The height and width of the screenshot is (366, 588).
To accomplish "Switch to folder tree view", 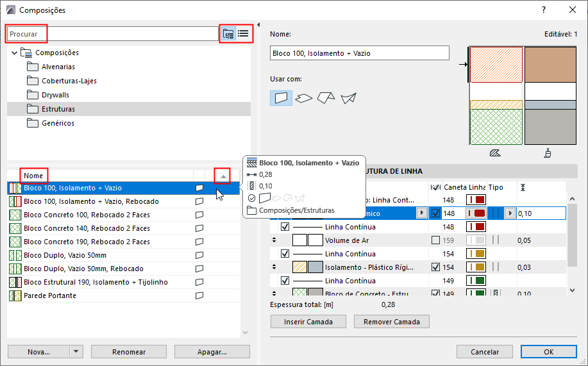I will pyautogui.click(x=228, y=34).
